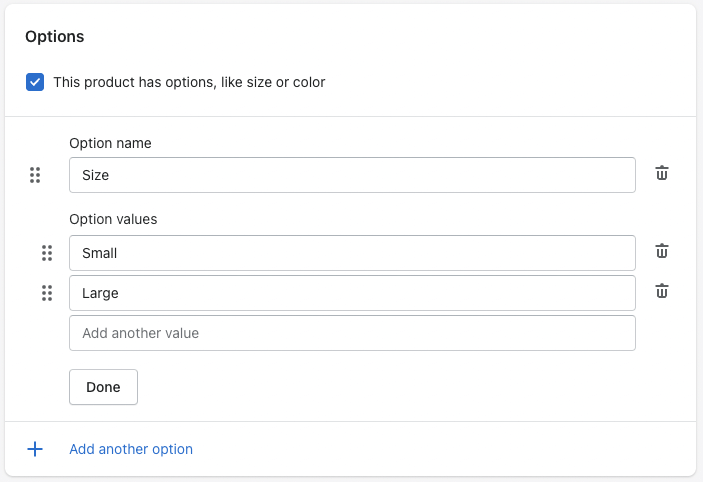Screen dimensions: 703x482
Task: Click the drag handle beside Small value
Action: (x=47, y=253)
